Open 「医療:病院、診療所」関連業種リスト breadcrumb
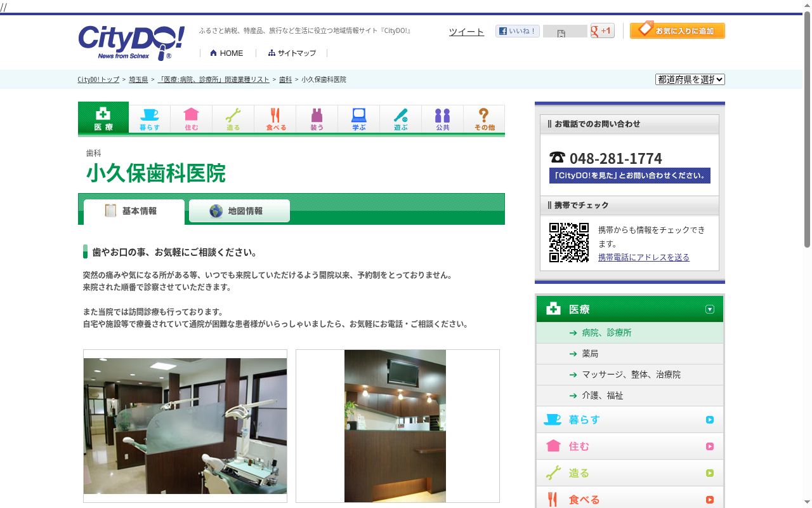This screenshot has height=508, width=812. [x=213, y=80]
